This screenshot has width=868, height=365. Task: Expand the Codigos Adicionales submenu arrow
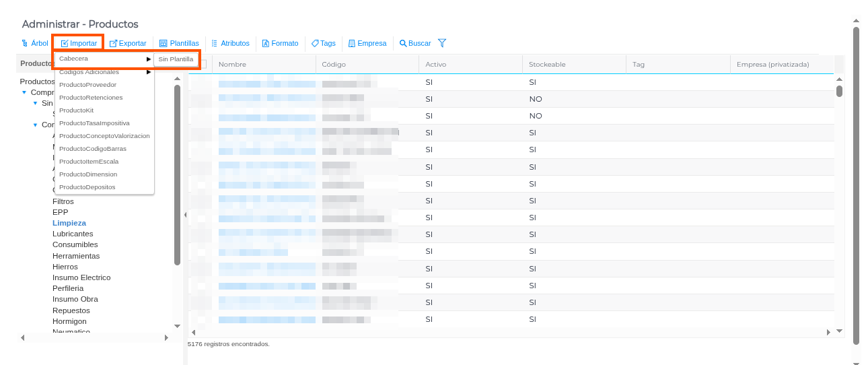[149, 72]
